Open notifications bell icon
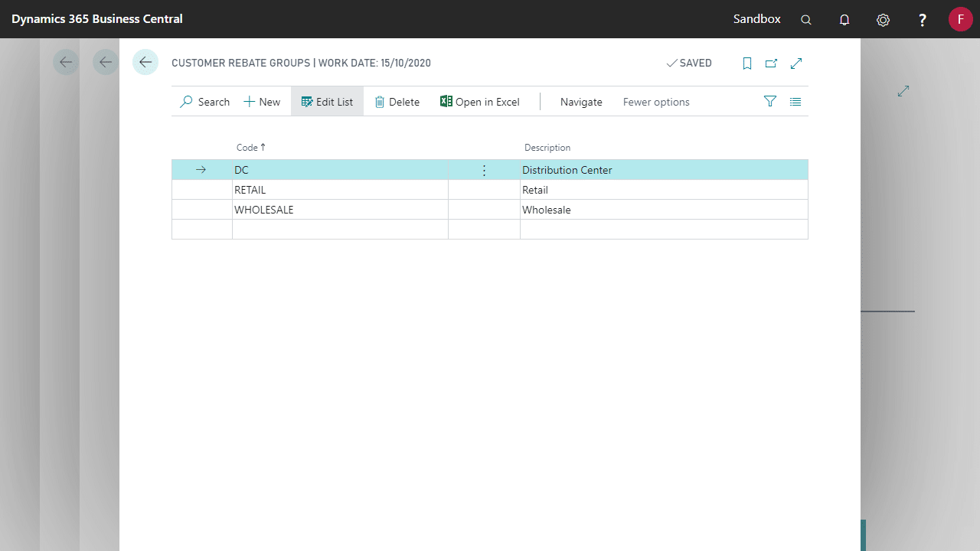 844,20
